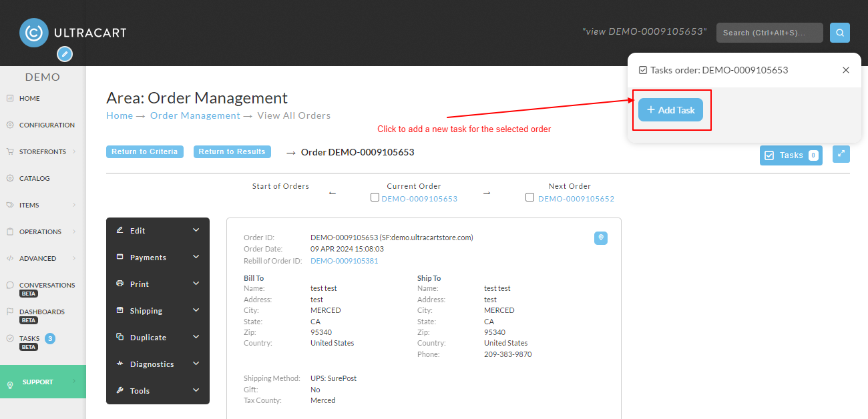
Task: Go to the next order arrow
Action: 487,193
